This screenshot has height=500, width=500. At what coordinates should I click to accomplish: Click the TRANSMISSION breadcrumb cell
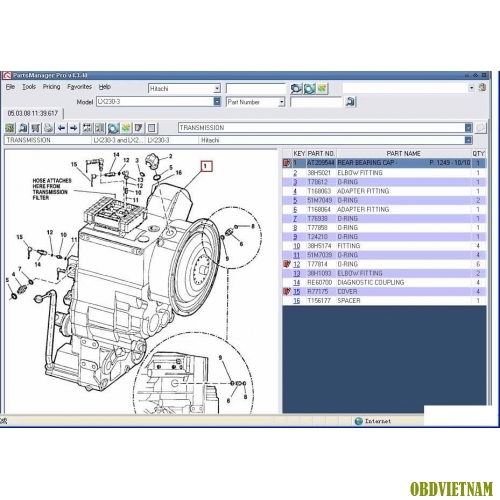coord(48,140)
